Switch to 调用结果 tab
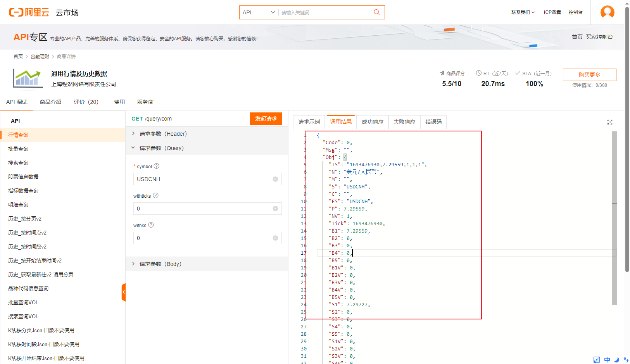630x364 pixels. 341,122
